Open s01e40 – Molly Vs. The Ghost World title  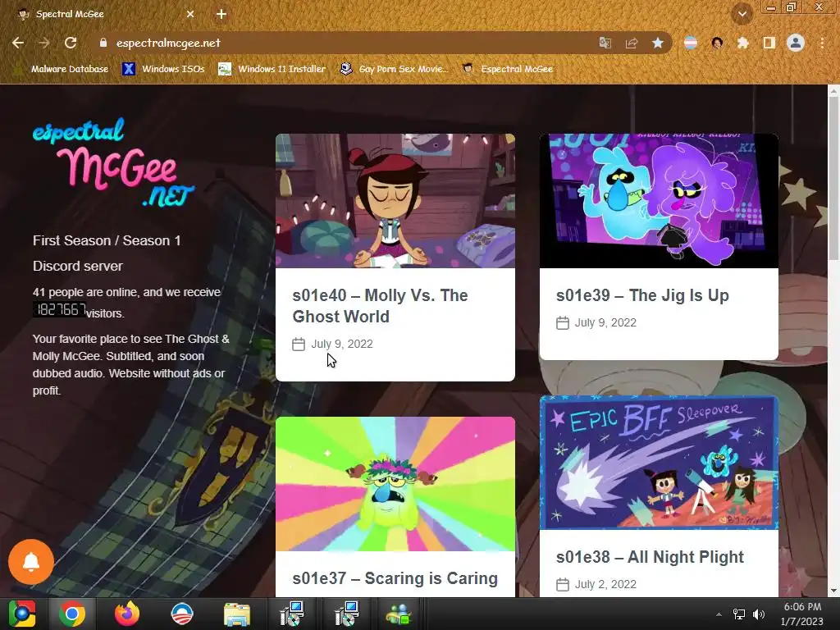tap(380, 306)
